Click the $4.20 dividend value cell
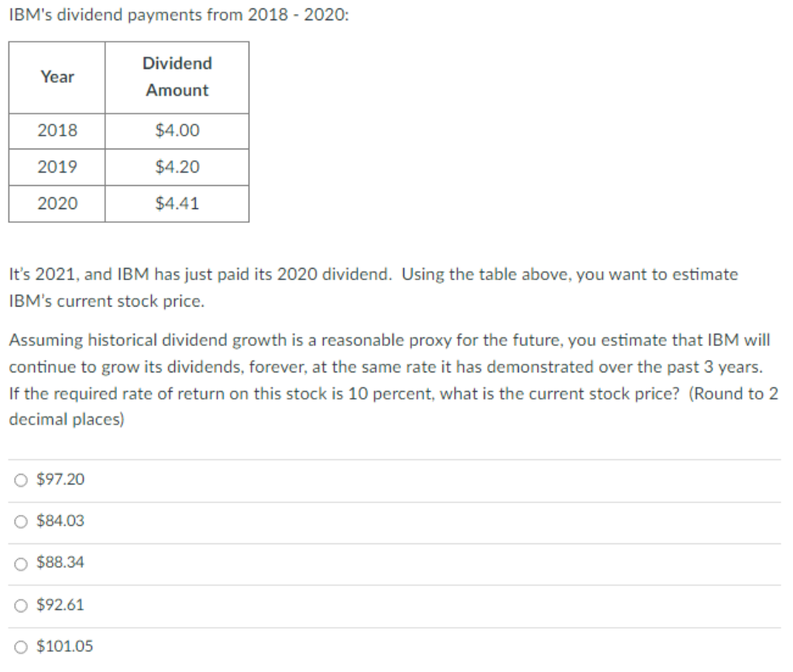Viewport: 793px width, 672px height. 177,167
